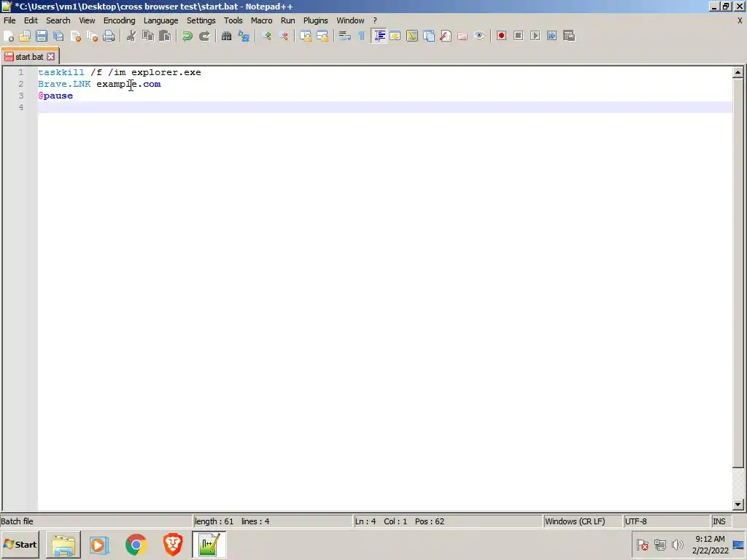
Task: Open Folder as Workspace icon
Action: (x=462, y=36)
